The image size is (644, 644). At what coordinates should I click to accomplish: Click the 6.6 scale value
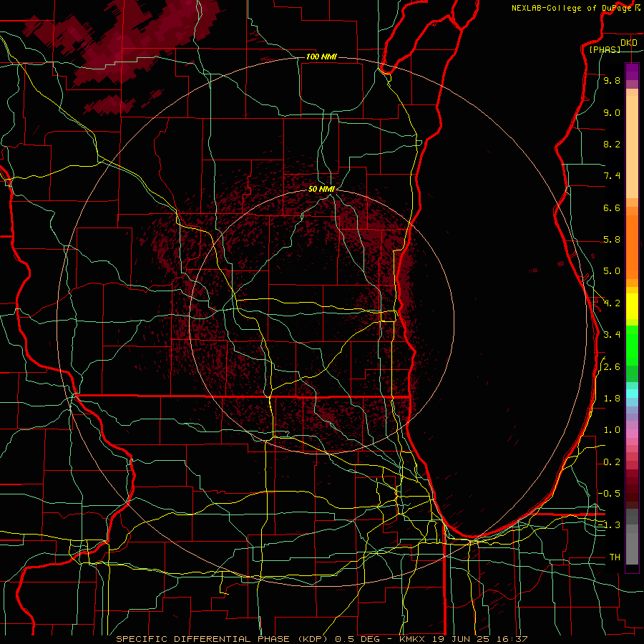612,208
